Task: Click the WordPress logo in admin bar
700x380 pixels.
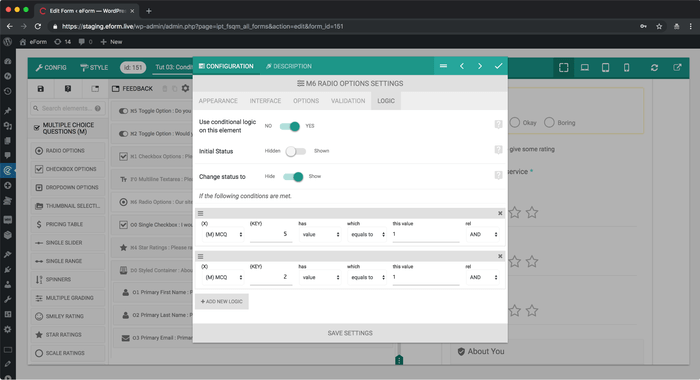Action: (x=8, y=42)
